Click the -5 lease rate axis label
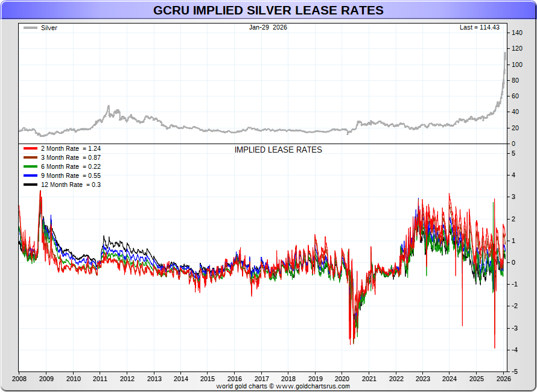Screen dimensions: 537x392 (x=513, y=372)
